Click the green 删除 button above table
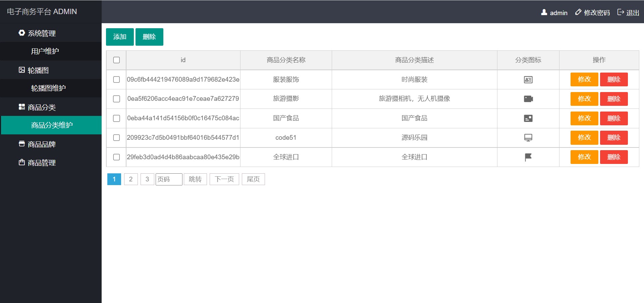This screenshot has width=644, height=303. 149,37
